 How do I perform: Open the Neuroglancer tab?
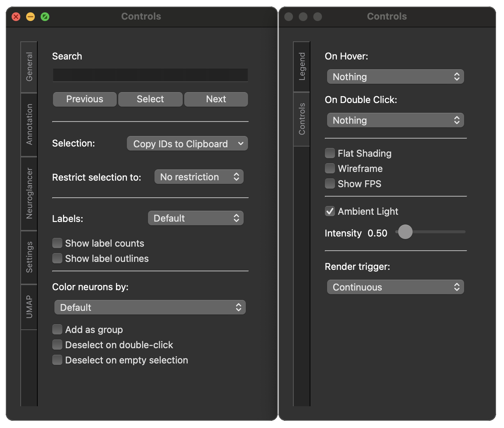click(x=29, y=193)
